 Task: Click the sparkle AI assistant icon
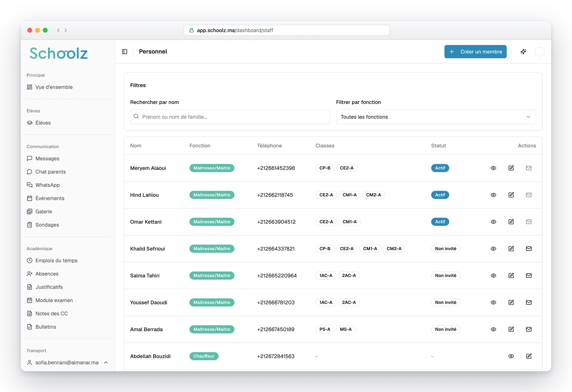(523, 51)
